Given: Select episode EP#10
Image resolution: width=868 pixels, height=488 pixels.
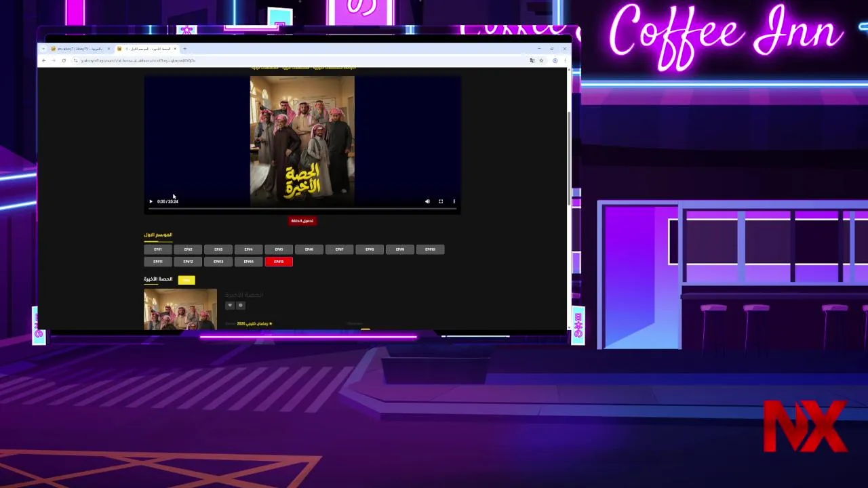Looking at the screenshot, I should [x=430, y=249].
